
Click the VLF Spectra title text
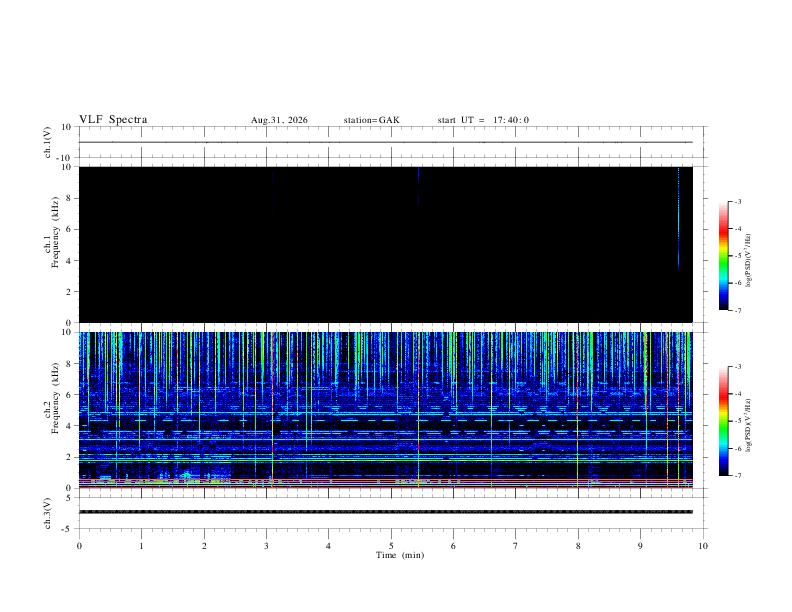[x=113, y=120]
